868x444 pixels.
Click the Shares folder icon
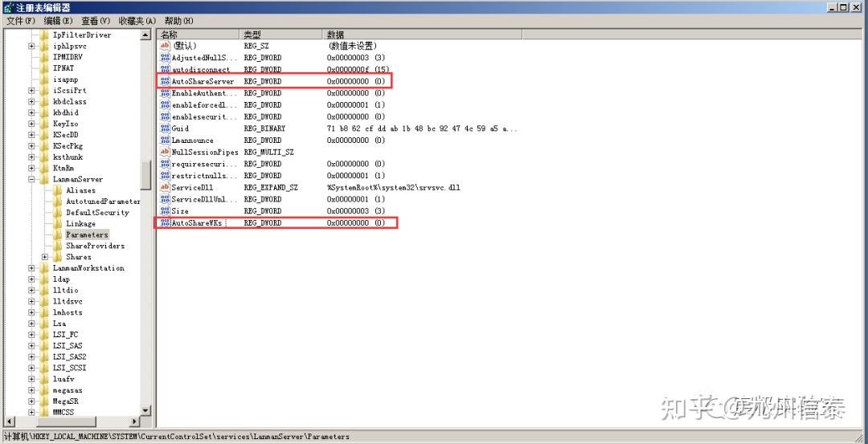pyautogui.click(x=58, y=257)
